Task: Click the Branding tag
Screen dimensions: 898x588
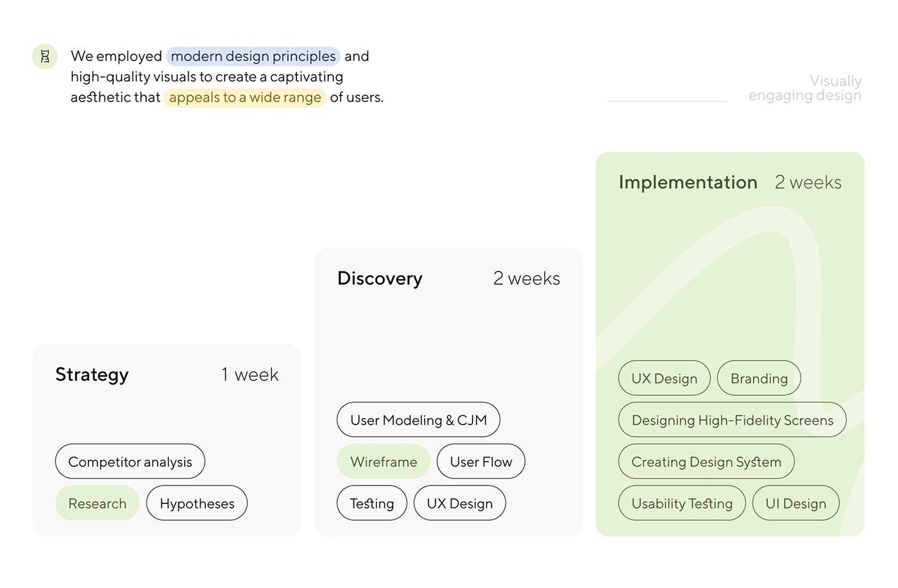Action: point(759,378)
